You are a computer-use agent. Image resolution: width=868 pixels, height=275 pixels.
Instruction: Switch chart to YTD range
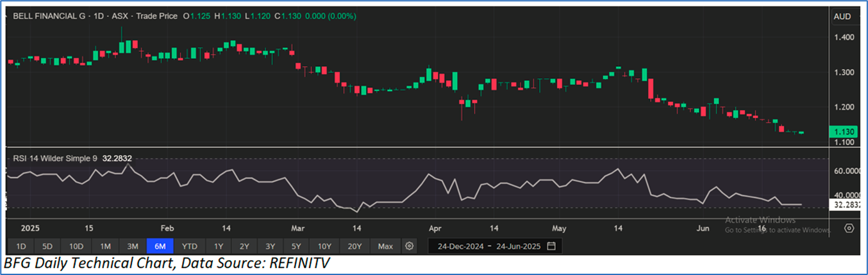pos(189,246)
